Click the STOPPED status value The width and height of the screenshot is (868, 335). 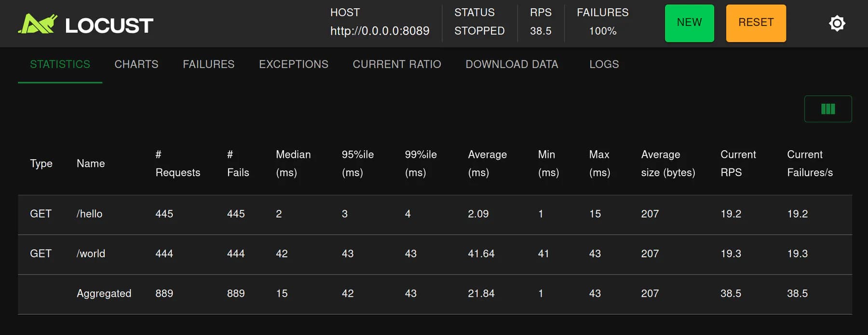coord(479,31)
